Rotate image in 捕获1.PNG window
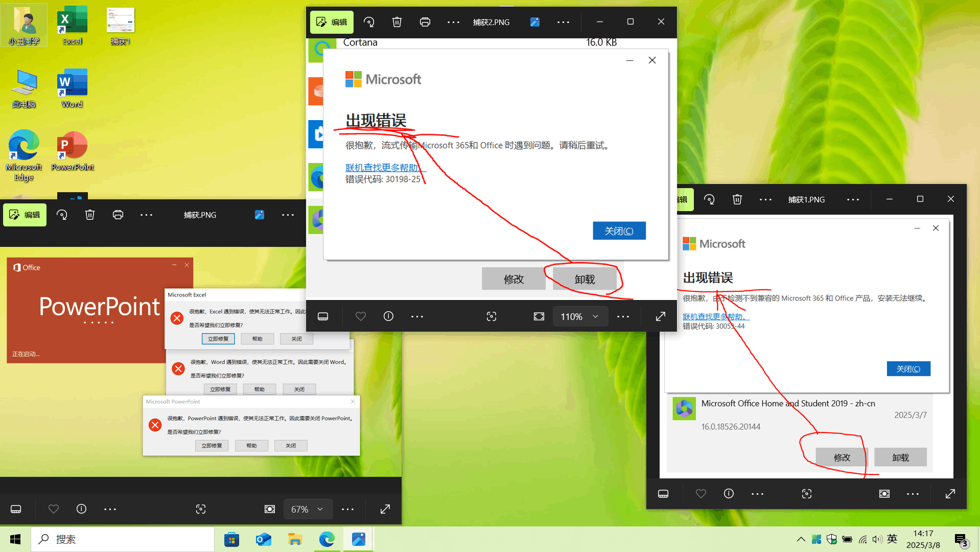 click(x=709, y=199)
